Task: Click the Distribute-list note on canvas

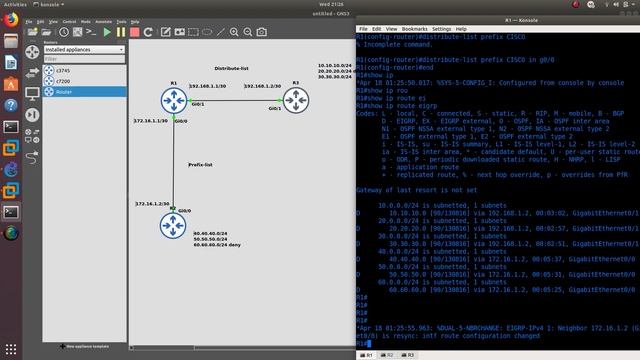Action: coord(231,68)
